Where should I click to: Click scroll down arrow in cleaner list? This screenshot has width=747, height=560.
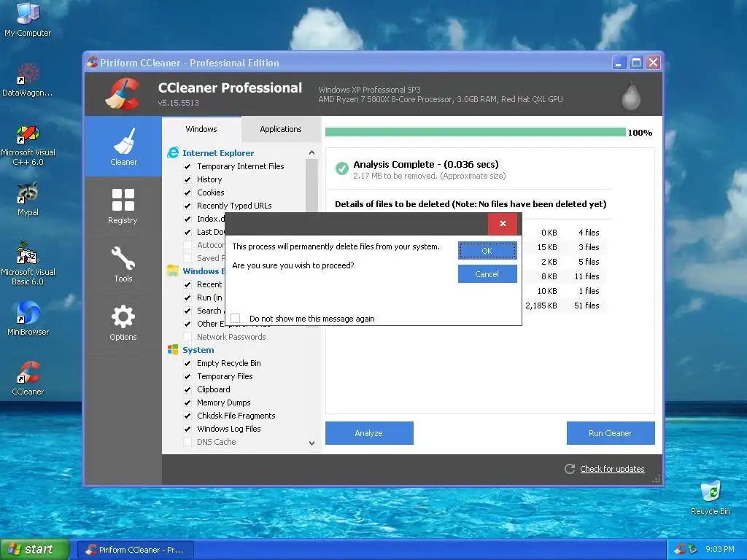pyautogui.click(x=311, y=443)
